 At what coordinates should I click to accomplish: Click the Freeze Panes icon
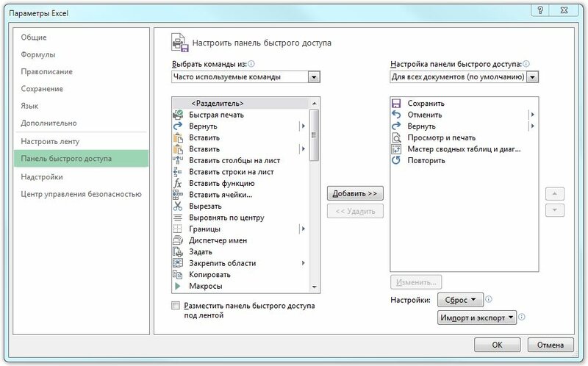pos(178,263)
